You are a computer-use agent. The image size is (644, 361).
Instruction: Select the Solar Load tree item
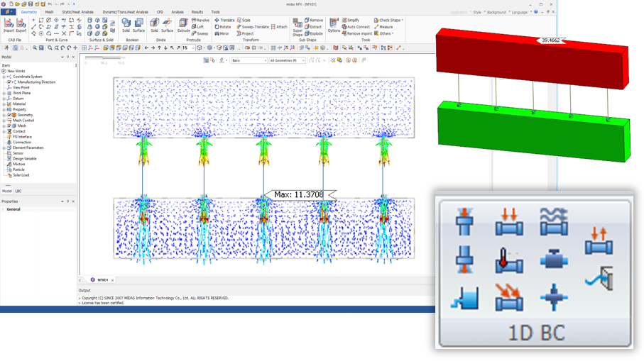21,175
